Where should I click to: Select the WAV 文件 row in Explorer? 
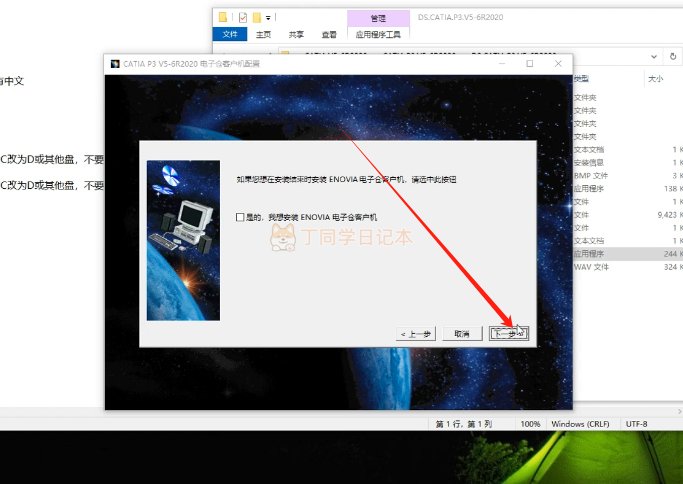click(627, 267)
